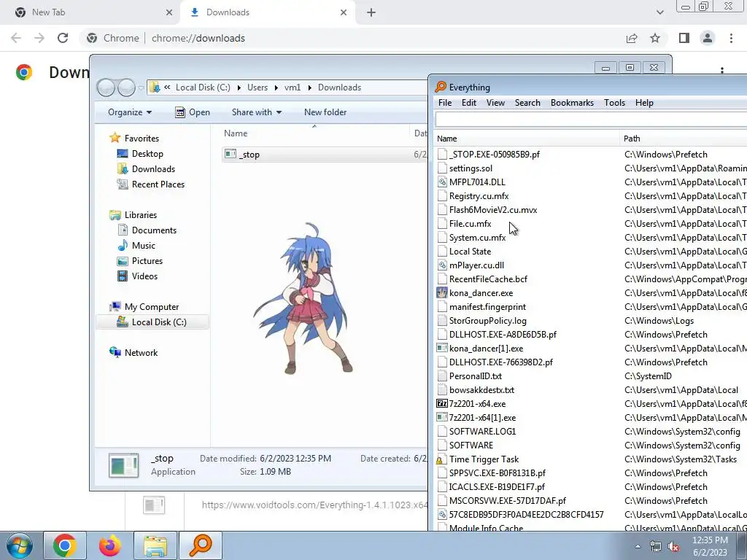Image resolution: width=747 pixels, height=560 pixels.
Task: Click Local Disk (C:) breadcrumb segment
Action: (x=203, y=87)
